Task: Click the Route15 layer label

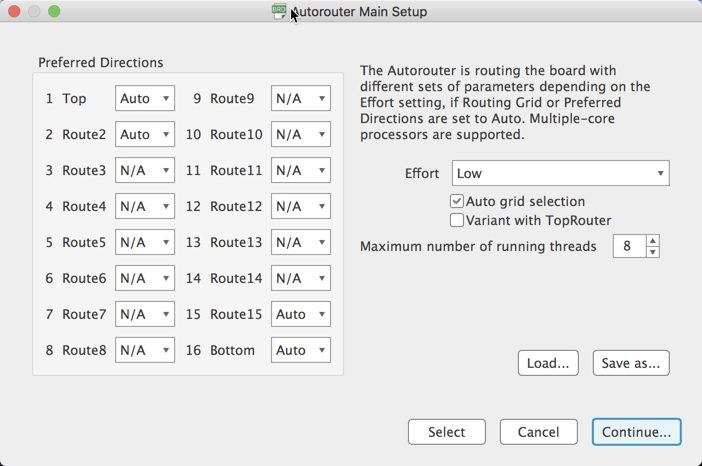Action: [x=236, y=314]
